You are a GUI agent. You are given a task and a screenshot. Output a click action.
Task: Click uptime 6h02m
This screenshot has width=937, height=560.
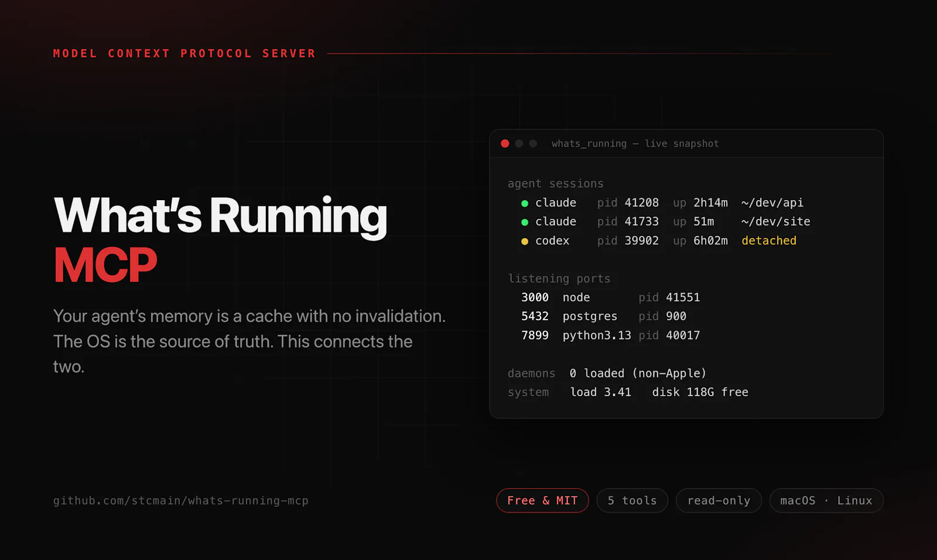click(710, 241)
